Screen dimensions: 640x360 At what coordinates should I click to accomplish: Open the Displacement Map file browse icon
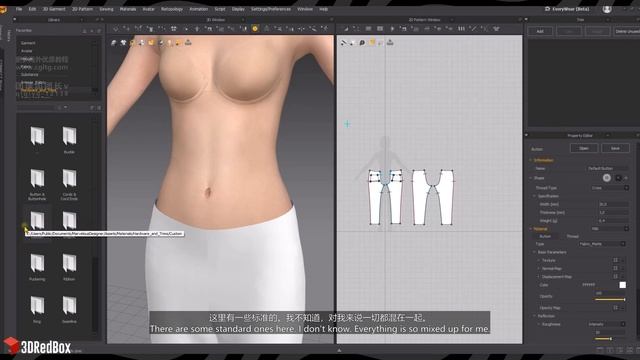[616, 276]
